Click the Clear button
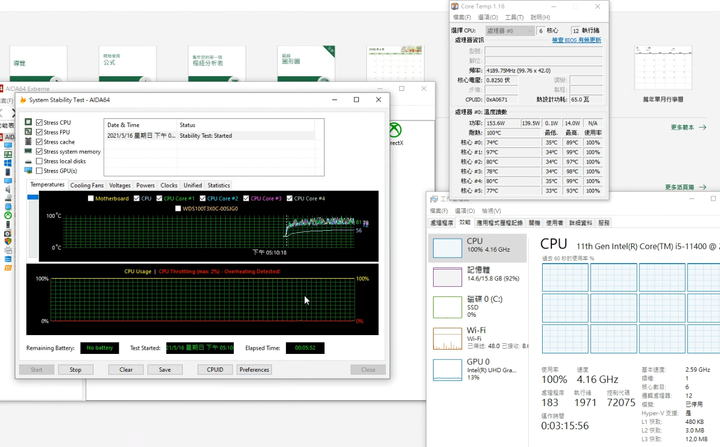The width and height of the screenshot is (720, 447). pyautogui.click(x=126, y=370)
